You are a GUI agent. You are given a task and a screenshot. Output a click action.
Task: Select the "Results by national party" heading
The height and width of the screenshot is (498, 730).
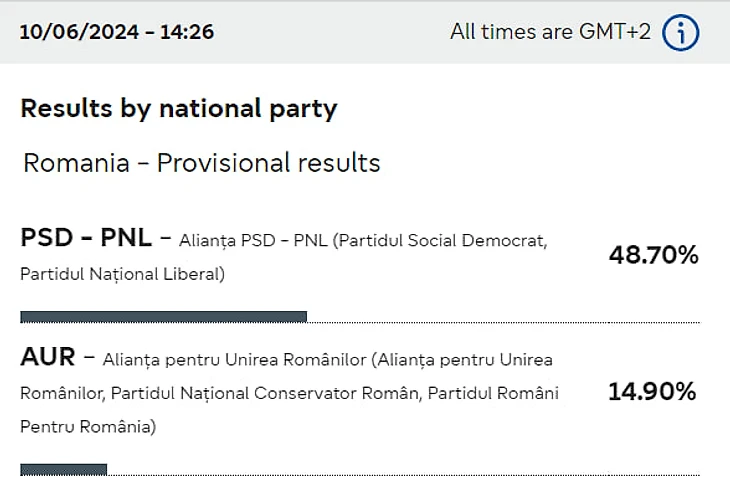click(x=179, y=108)
